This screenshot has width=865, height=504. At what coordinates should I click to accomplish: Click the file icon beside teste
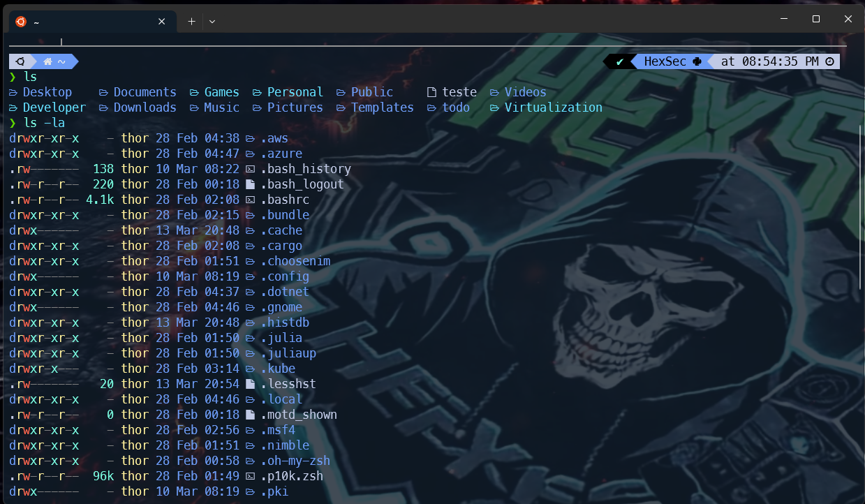pyautogui.click(x=431, y=92)
